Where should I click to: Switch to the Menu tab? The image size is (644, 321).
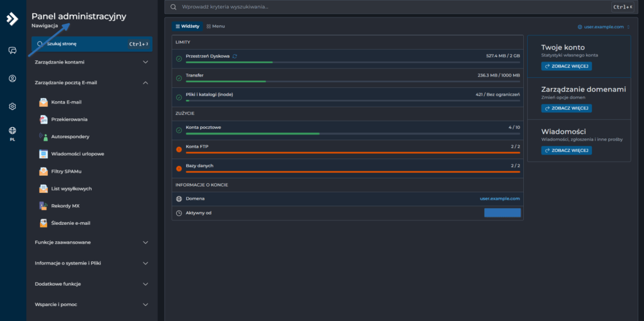[x=215, y=26]
